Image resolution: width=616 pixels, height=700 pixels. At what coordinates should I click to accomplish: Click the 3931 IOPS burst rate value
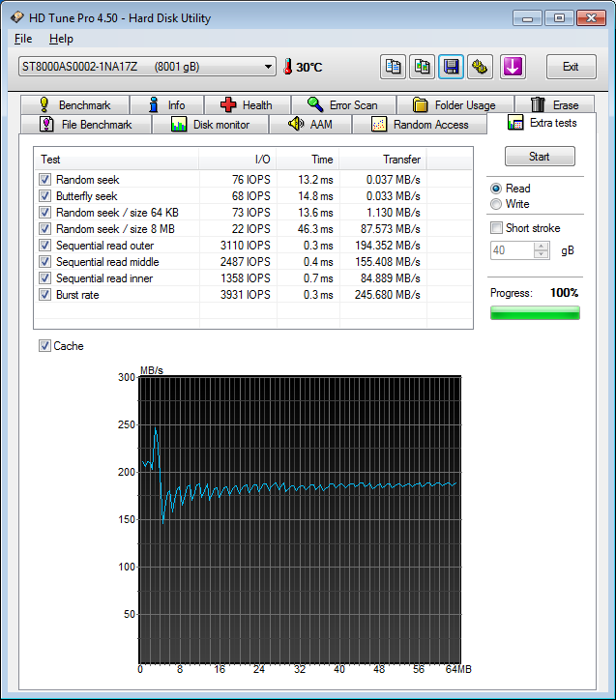pos(245,295)
